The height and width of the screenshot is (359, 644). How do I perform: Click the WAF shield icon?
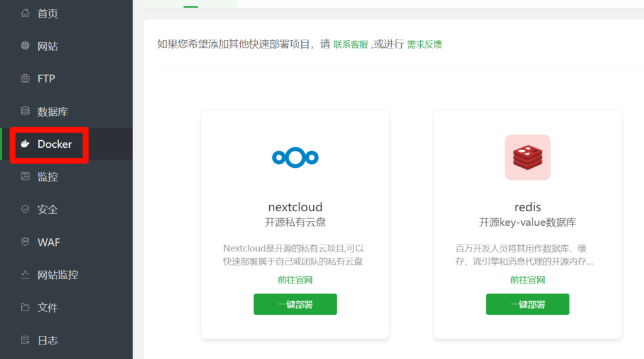[25, 242]
